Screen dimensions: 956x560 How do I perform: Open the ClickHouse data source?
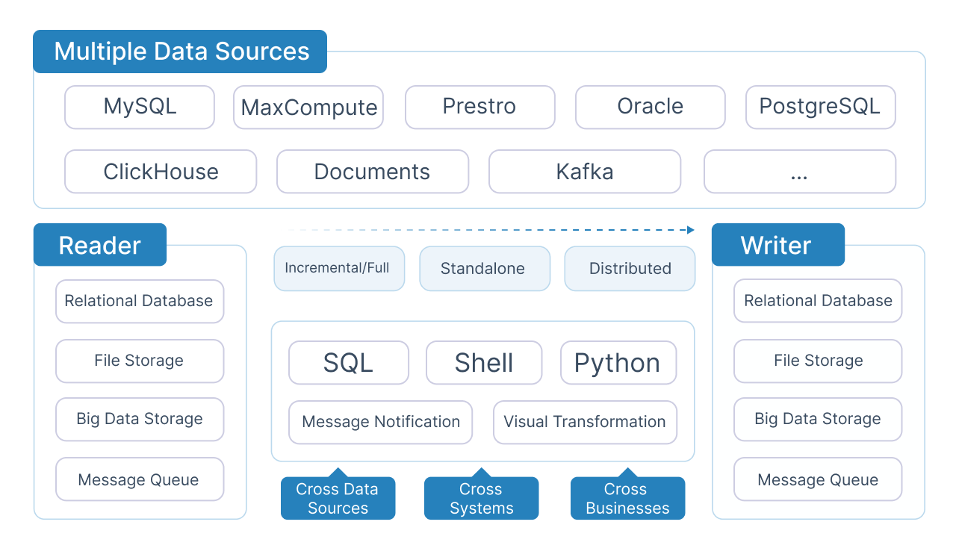tap(161, 172)
